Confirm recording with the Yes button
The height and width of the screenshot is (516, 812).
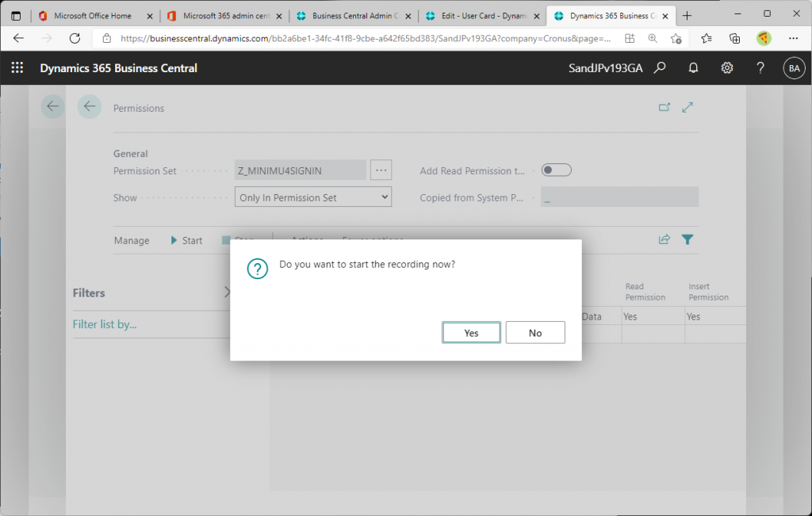pos(471,333)
